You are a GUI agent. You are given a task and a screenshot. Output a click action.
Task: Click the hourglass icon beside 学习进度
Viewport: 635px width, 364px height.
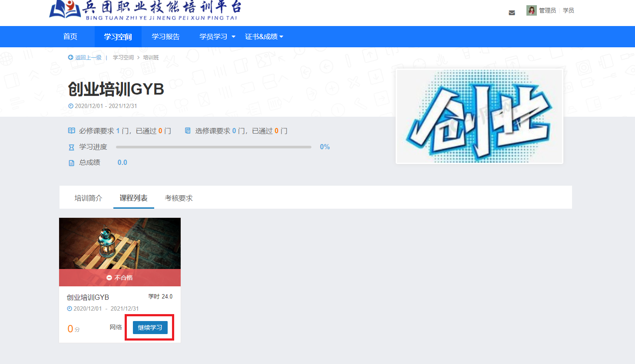(72, 148)
